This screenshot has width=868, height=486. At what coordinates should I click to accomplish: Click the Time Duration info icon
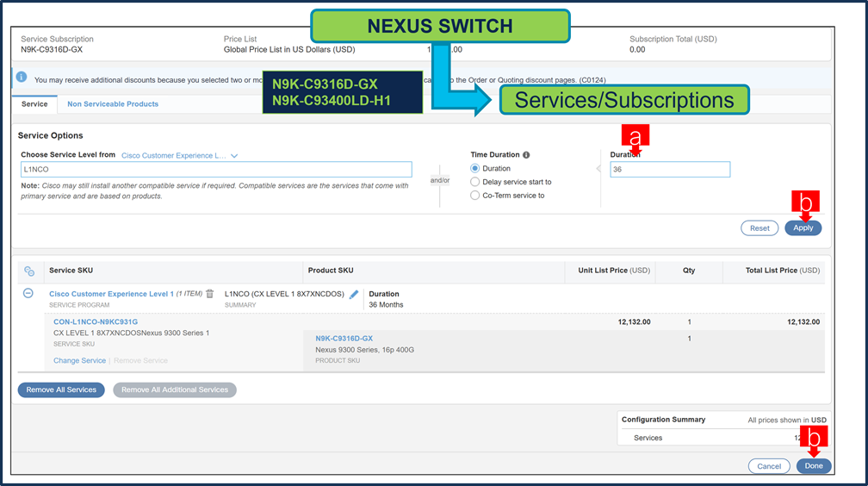tap(526, 155)
